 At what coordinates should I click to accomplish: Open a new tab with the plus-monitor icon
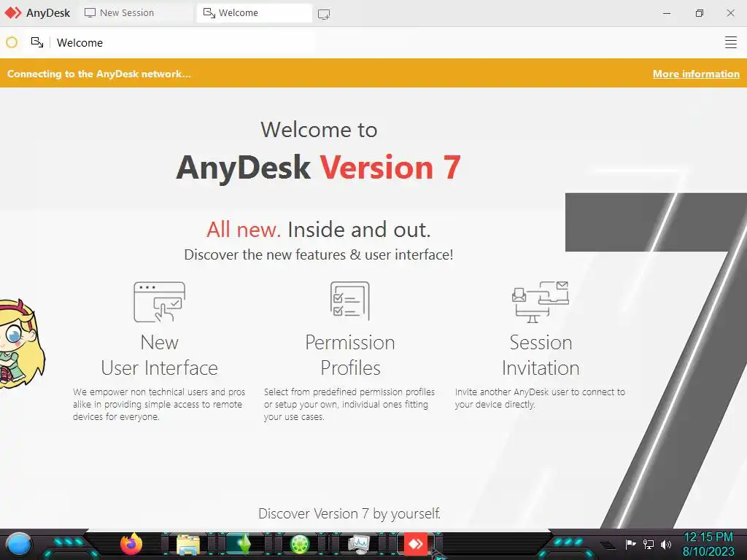(x=324, y=14)
